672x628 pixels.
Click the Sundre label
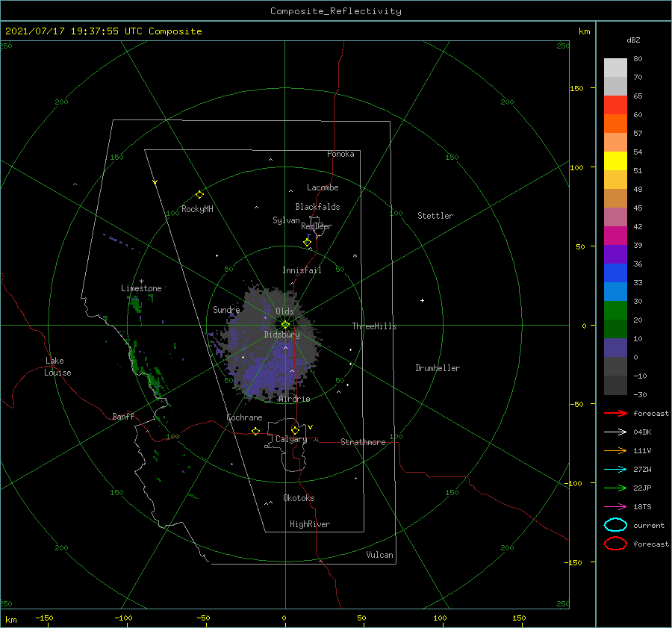[226, 309]
